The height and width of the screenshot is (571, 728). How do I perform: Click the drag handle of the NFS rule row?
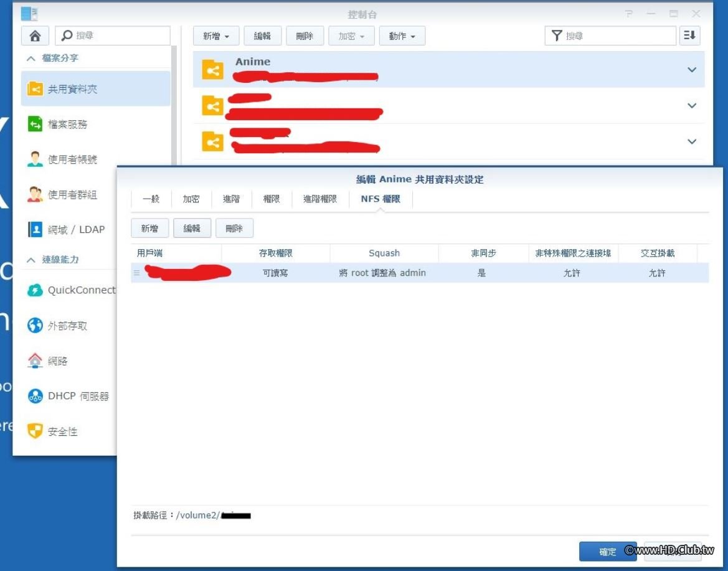coord(136,273)
